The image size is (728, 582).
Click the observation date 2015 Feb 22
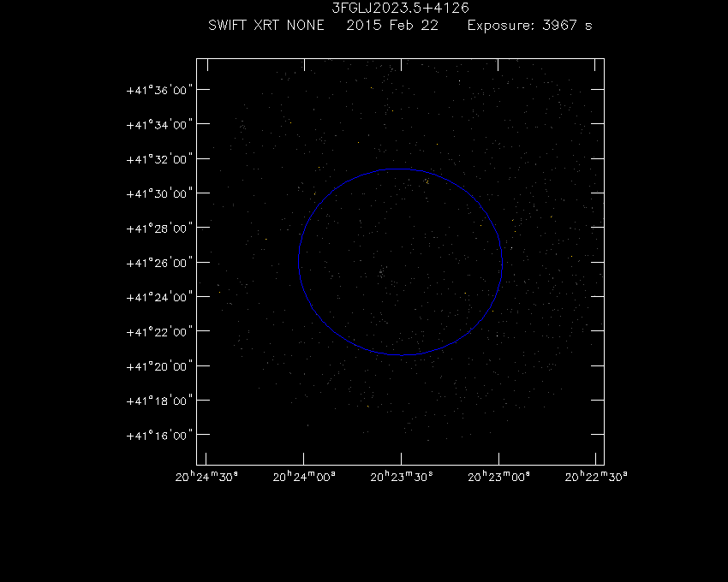pos(392,25)
